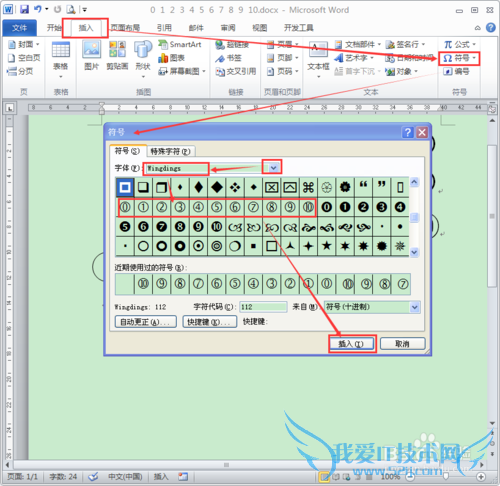Click the 自动更正(A)... button
Image resolution: width=500 pixels, height=486 pixels.
coord(145,322)
